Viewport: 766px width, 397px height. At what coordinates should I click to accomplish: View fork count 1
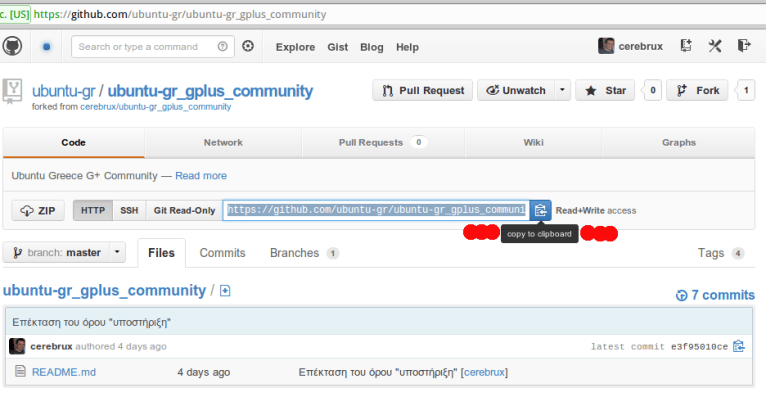pos(746,90)
